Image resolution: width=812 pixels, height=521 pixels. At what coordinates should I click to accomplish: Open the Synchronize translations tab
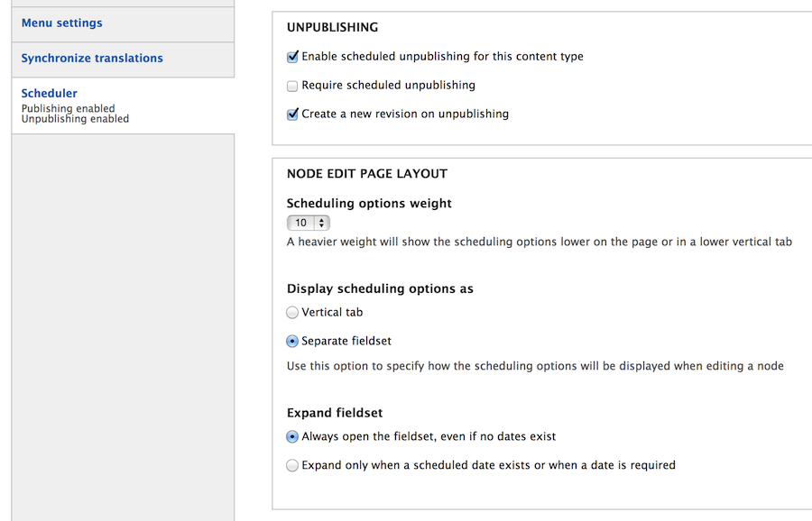[x=92, y=59]
